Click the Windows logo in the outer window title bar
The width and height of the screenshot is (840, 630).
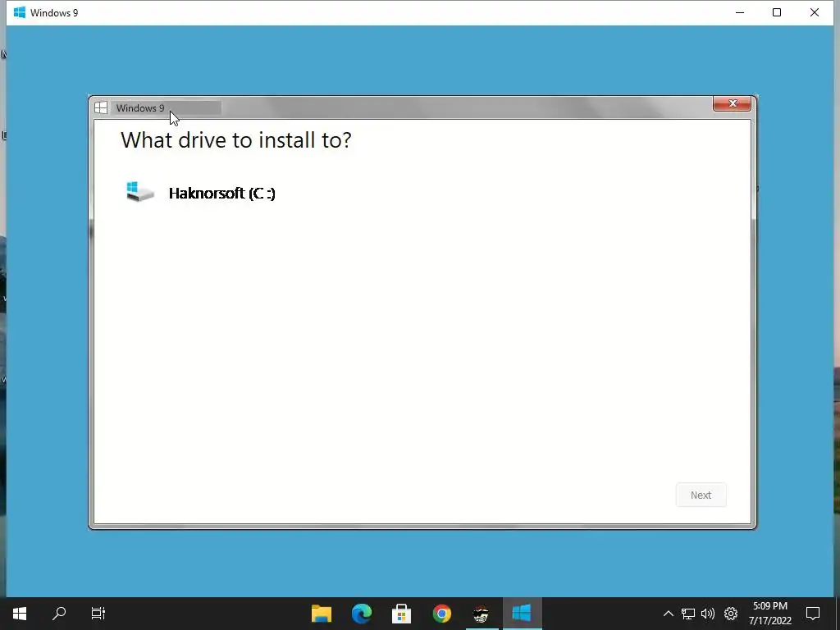click(x=20, y=12)
